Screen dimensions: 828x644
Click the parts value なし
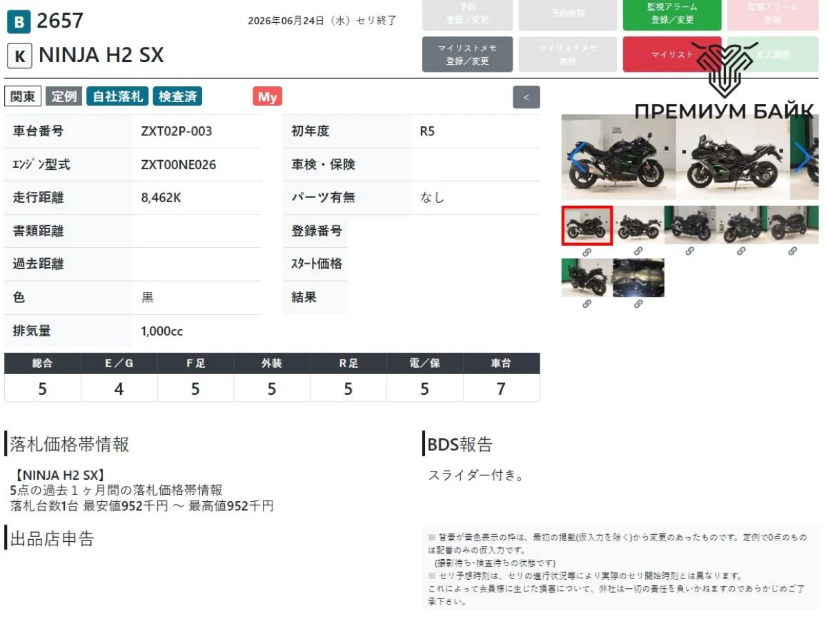point(433,198)
